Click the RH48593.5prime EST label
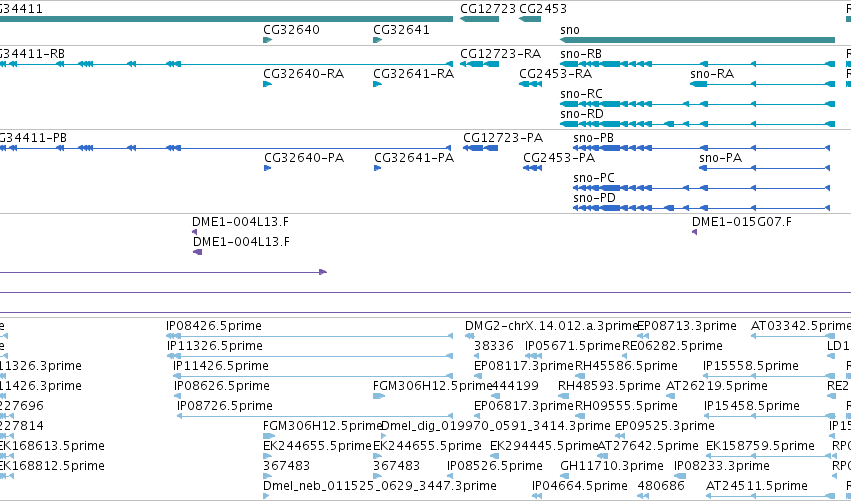This screenshot has height=501, width=851. [x=609, y=386]
